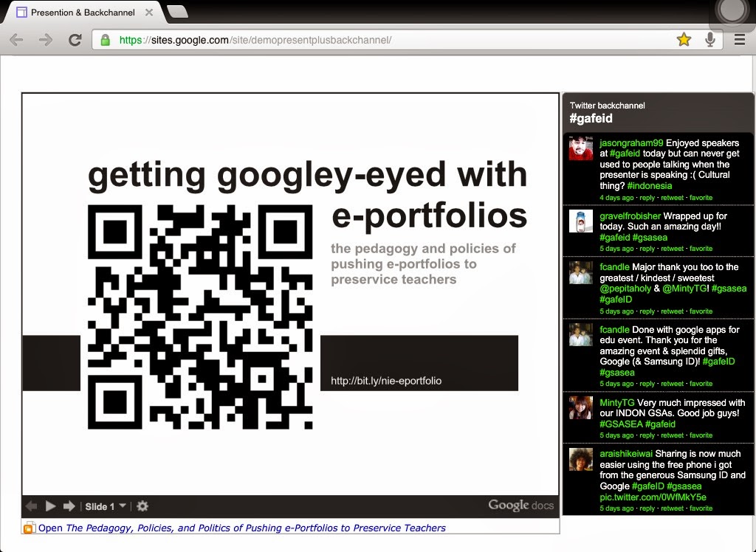Open a new browser tab
The height and width of the screenshot is (552, 756).
pos(177,12)
